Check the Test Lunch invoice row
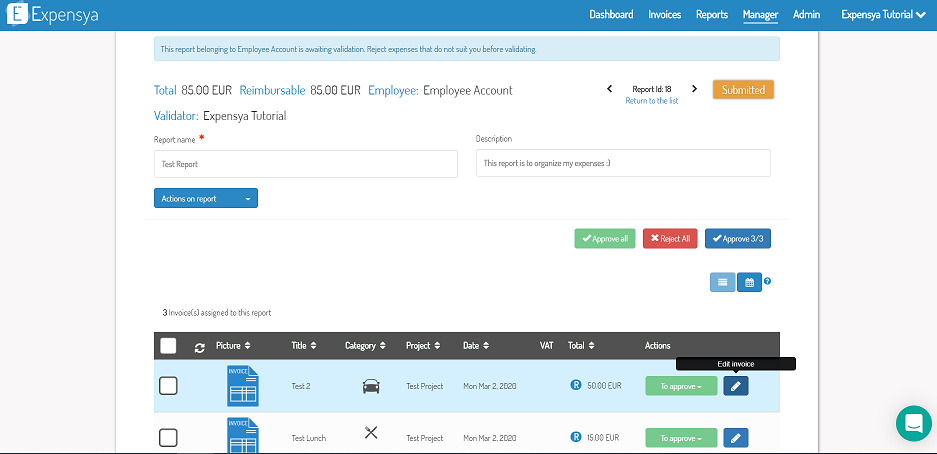 click(x=169, y=438)
